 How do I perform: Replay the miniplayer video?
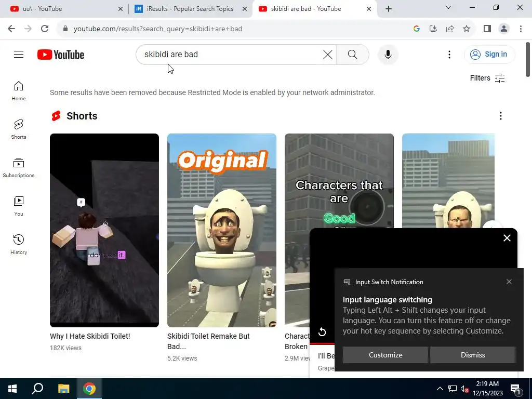coord(322,332)
